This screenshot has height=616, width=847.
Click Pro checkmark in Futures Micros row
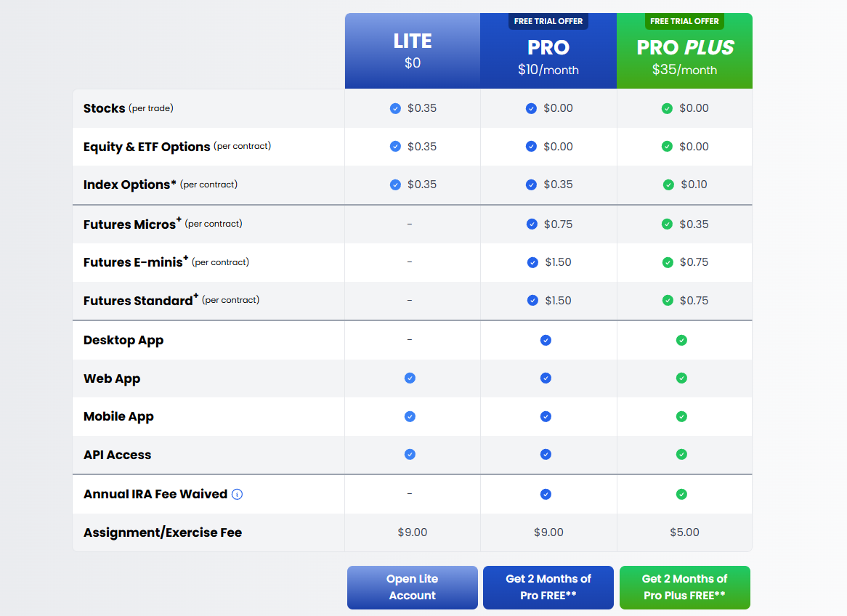[x=532, y=224]
